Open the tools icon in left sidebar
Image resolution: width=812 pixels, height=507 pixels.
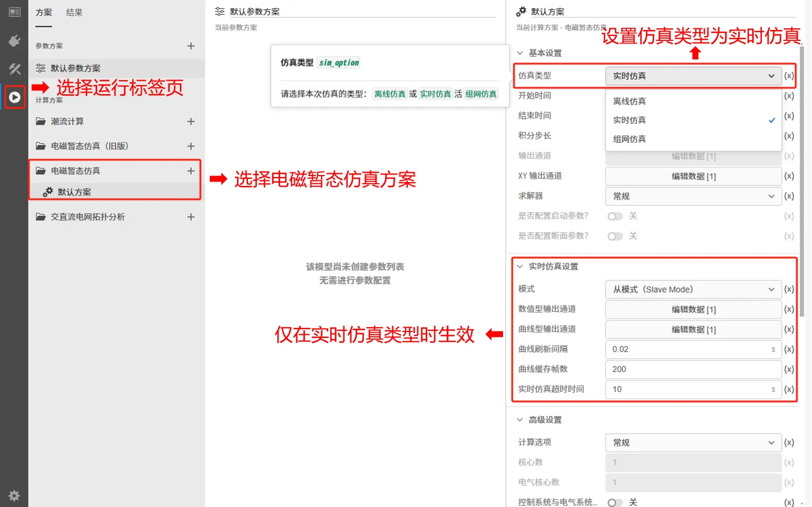pos(15,69)
